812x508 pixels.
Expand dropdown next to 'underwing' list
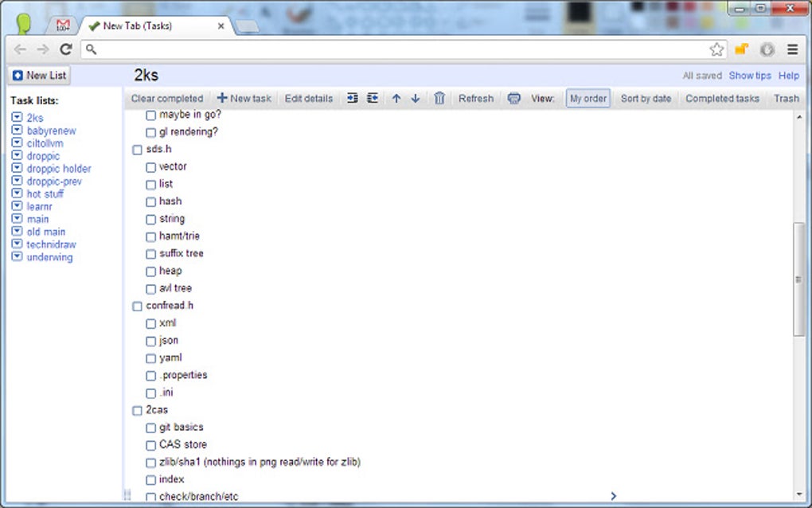click(x=17, y=257)
